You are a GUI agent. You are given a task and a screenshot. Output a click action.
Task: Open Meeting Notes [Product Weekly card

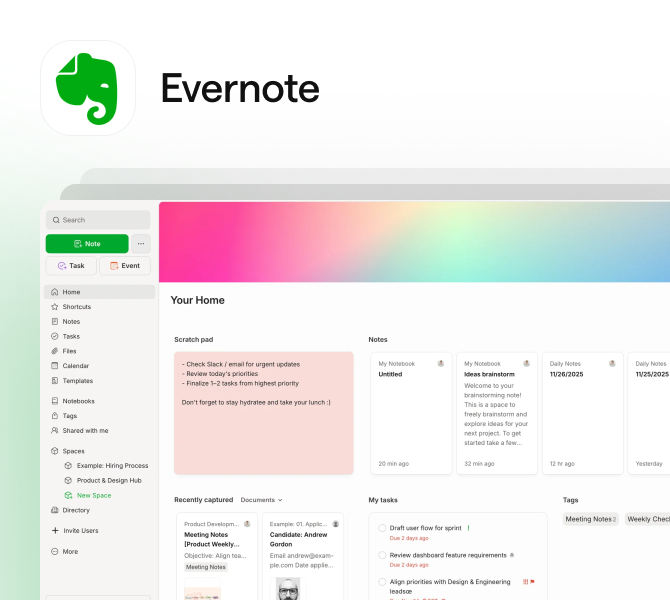[217, 556]
